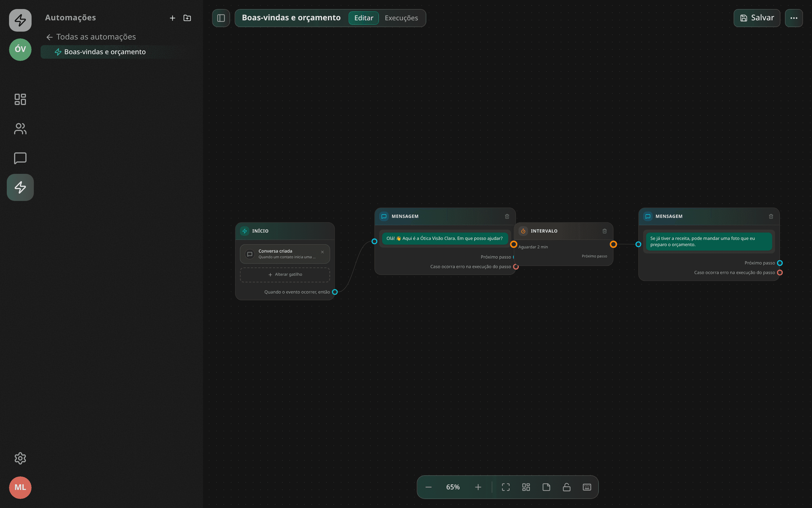Viewport: 812px width, 508px height.
Task: Open the conversations chat icon
Action: [20, 158]
